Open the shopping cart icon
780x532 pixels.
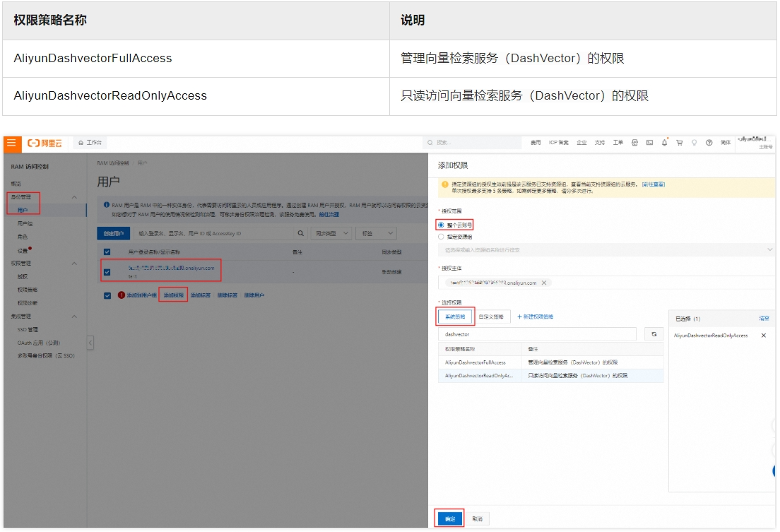point(679,143)
